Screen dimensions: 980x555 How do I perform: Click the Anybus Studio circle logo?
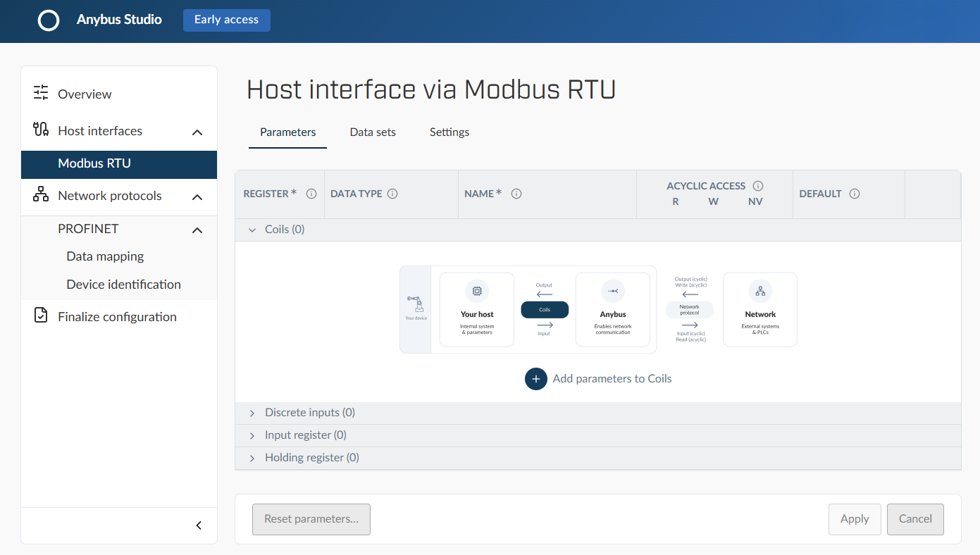coord(49,20)
